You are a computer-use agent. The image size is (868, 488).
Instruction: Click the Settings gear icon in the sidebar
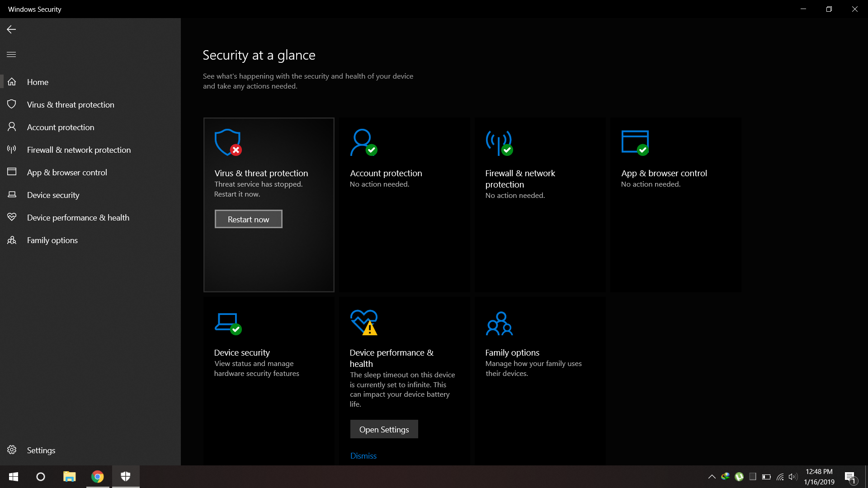click(x=12, y=450)
